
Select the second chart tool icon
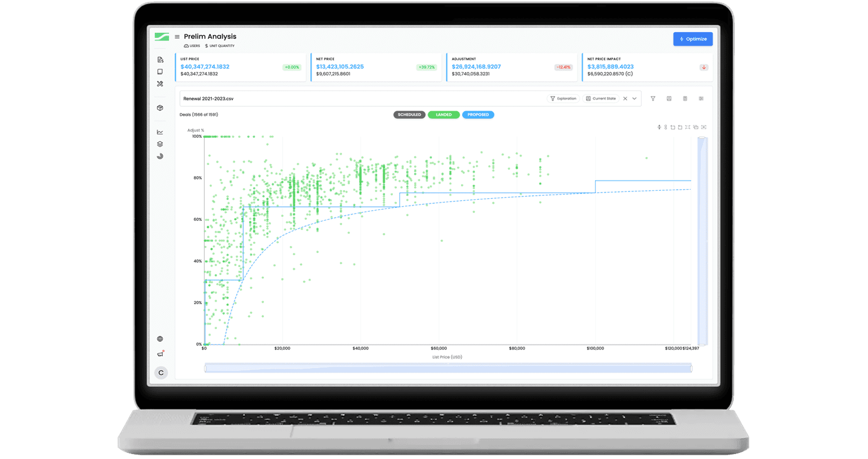(666, 127)
